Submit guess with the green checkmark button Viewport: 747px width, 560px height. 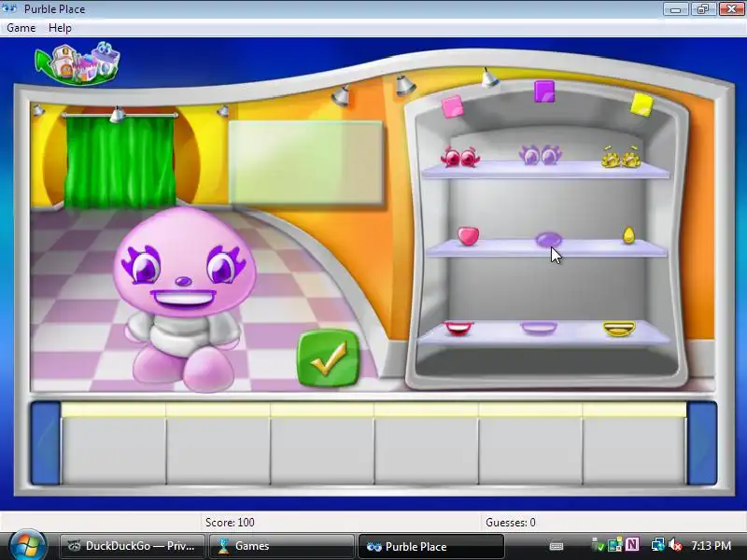[329, 358]
